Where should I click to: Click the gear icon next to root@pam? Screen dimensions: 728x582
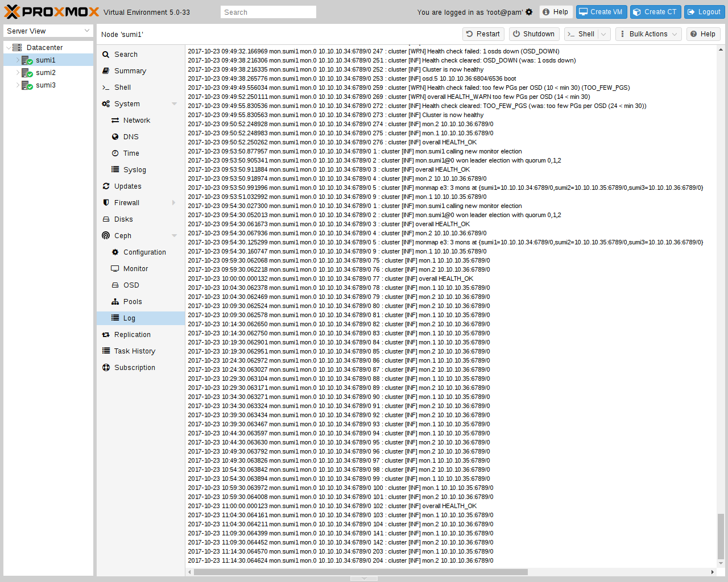[x=529, y=12]
